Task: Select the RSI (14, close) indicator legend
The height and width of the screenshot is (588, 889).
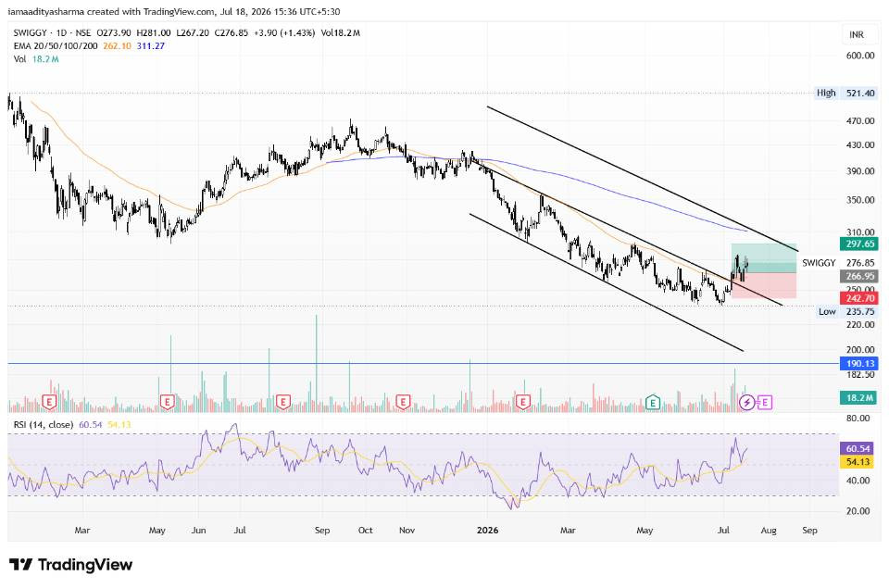Action: tap(44, 425)
